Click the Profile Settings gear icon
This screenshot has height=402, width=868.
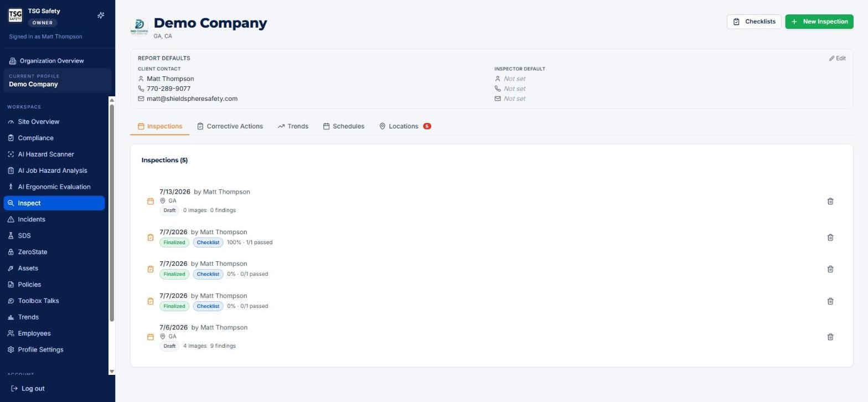11,350
